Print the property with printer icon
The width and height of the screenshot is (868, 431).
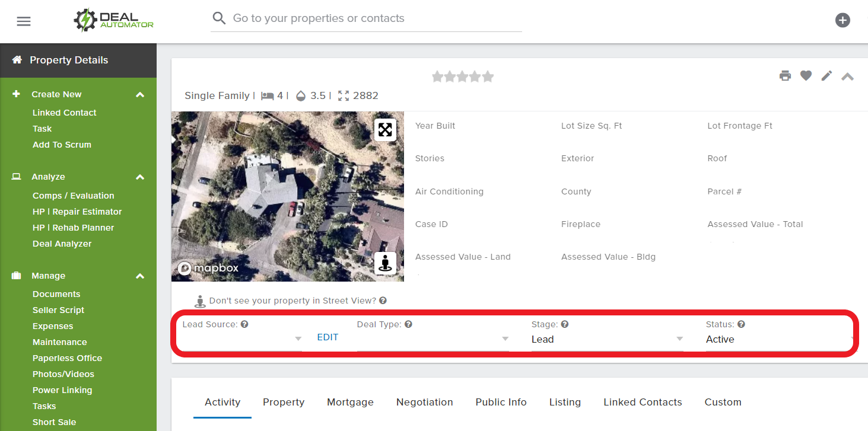tap(785, 75)
